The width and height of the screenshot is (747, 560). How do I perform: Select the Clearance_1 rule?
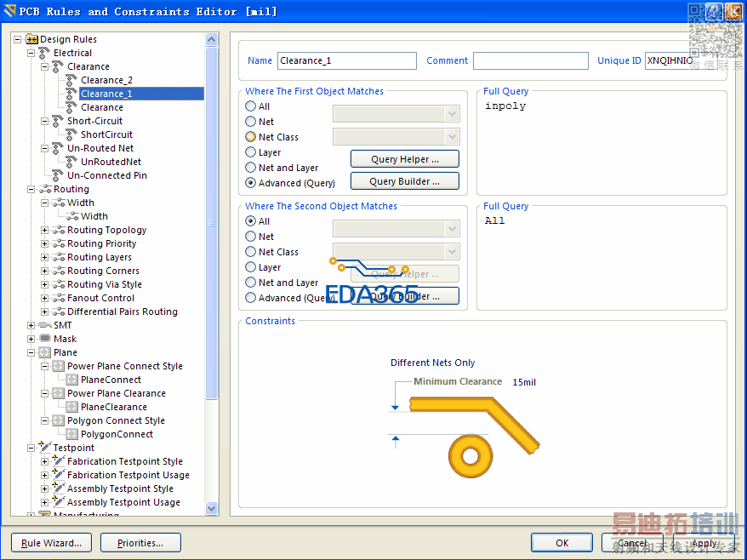coord(141,94)
